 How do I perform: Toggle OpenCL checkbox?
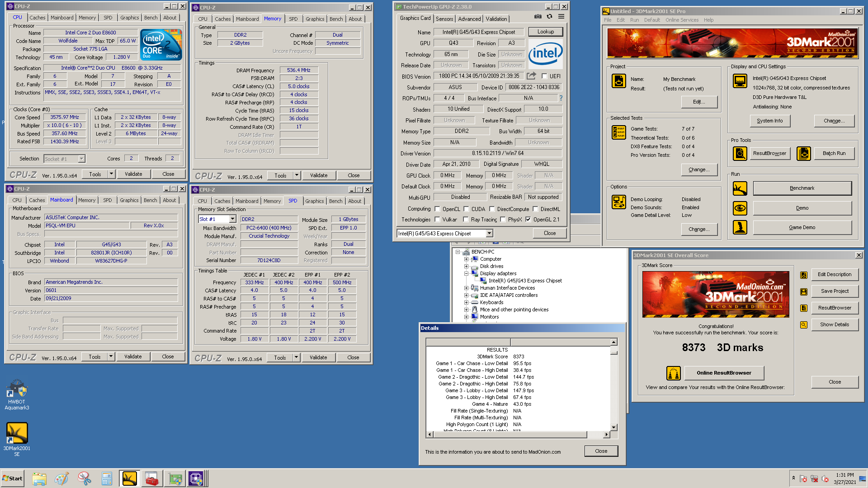click(x=437, y=209)
